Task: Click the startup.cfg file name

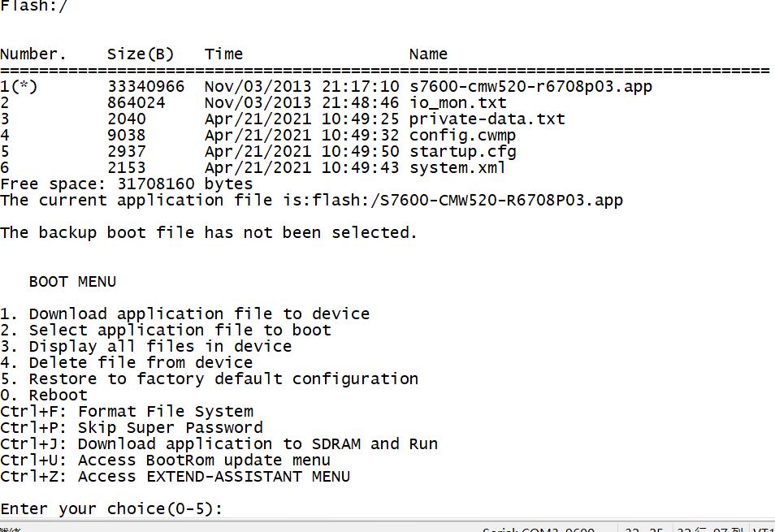Action: [x=462, y=152]
